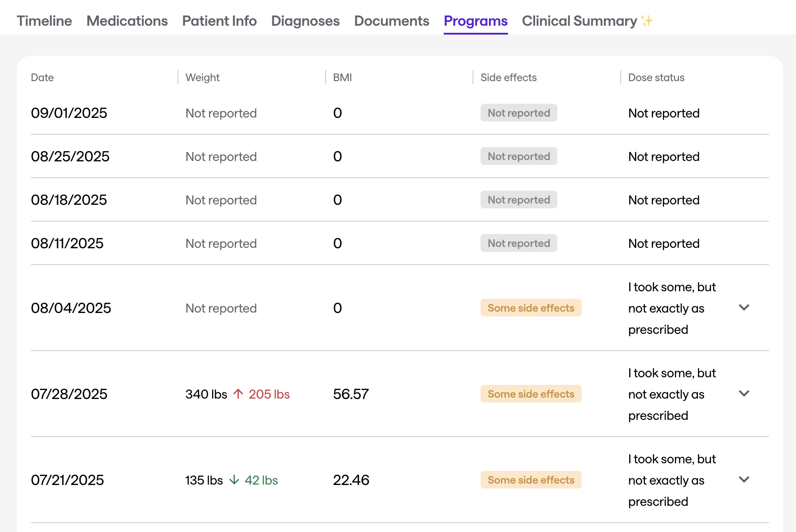Click the Programs tab
The image size is (796, 532).
(x=476, y=21)
